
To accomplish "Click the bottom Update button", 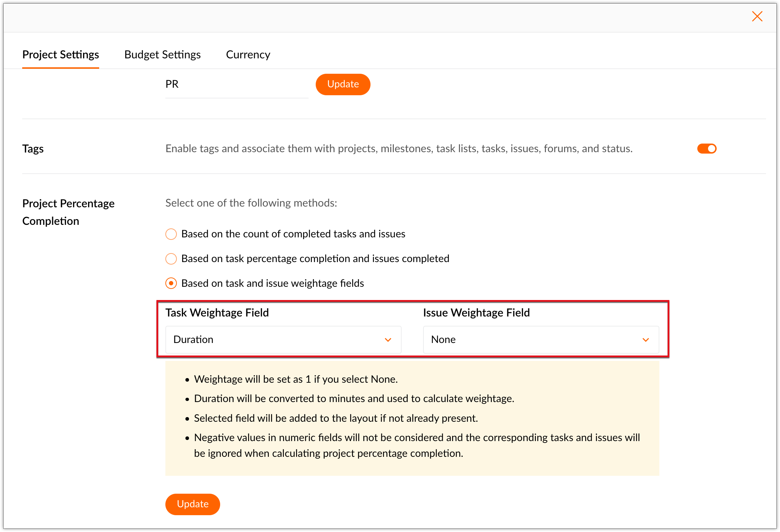I will [x=192, y=504].
